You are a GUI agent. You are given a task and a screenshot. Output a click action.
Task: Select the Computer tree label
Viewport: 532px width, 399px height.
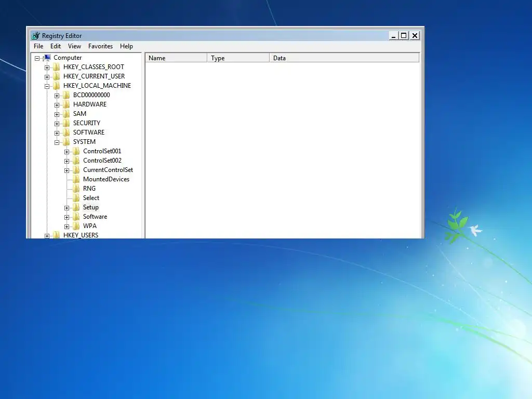pyautogui.click(x=68, y=58)
